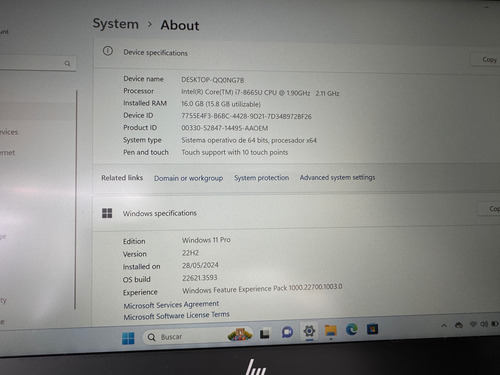
Task: Click the Settings sidebar scrollbar
Action: [76, 199]
